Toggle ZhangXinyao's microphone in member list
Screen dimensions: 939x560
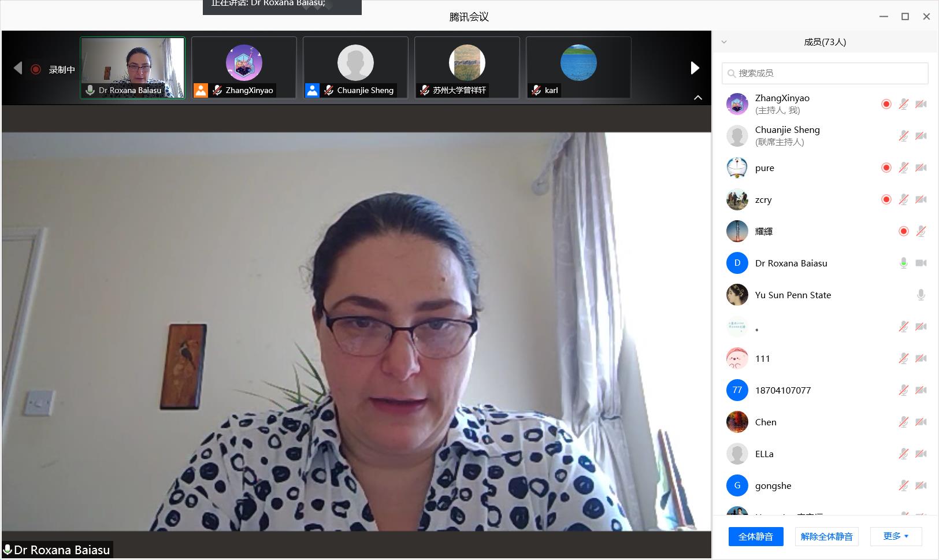(x=903, y=104)
